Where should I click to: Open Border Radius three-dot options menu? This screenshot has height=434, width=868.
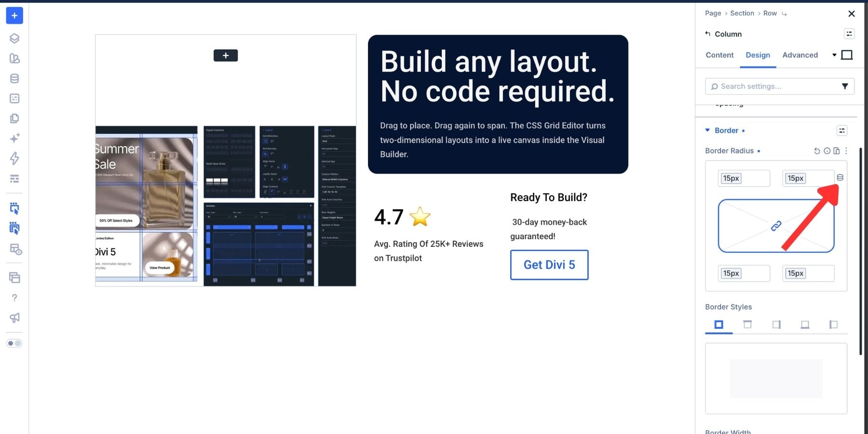pyautogui.click(x=846, y=151)
